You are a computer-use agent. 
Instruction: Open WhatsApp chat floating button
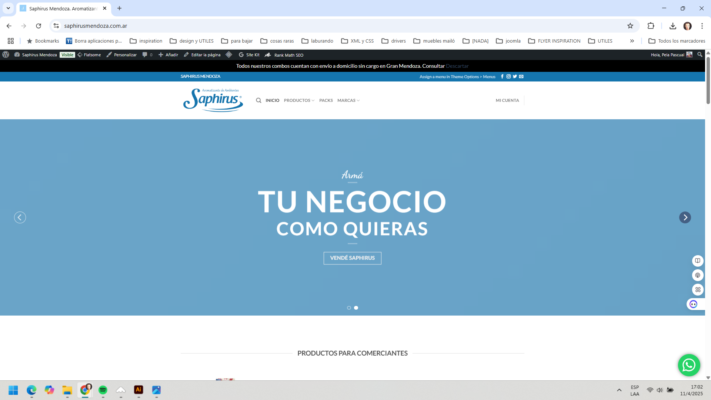[x=689, y=365]
